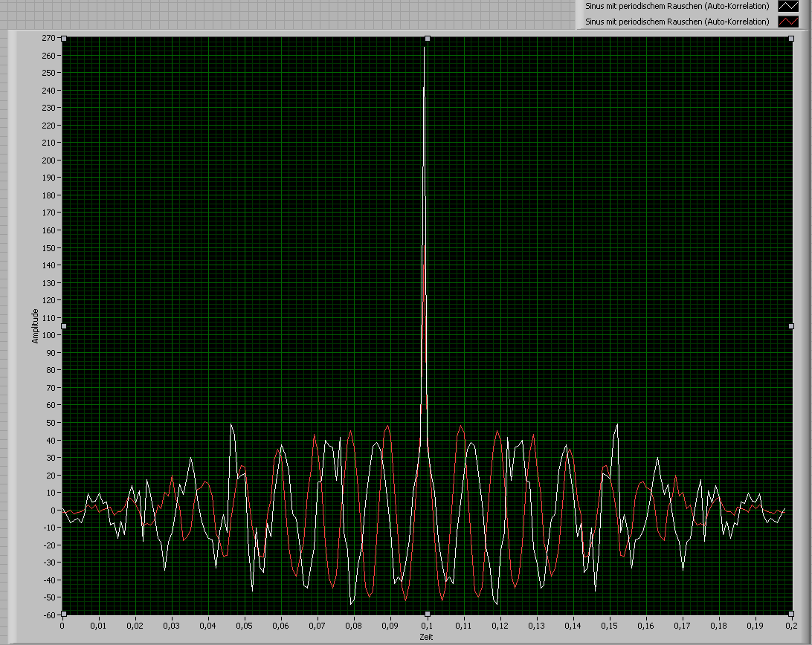
Task: Click the white plot icon in legend
Action: (787, 6)
